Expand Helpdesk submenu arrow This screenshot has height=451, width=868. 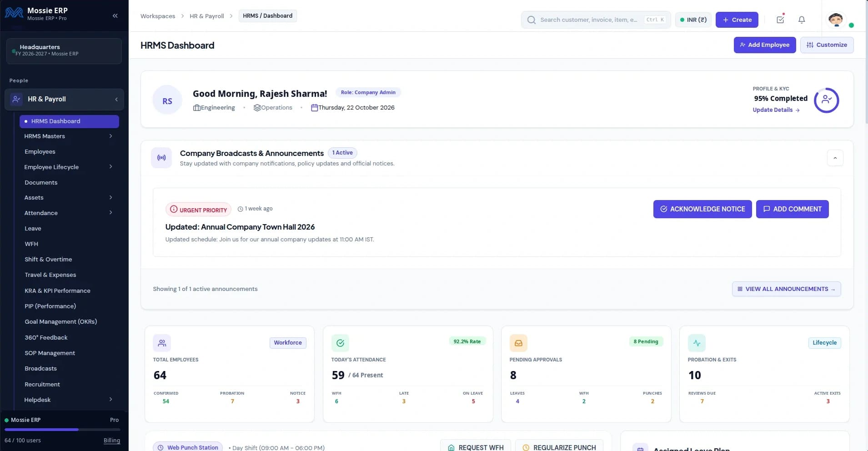tap(110, 400)
